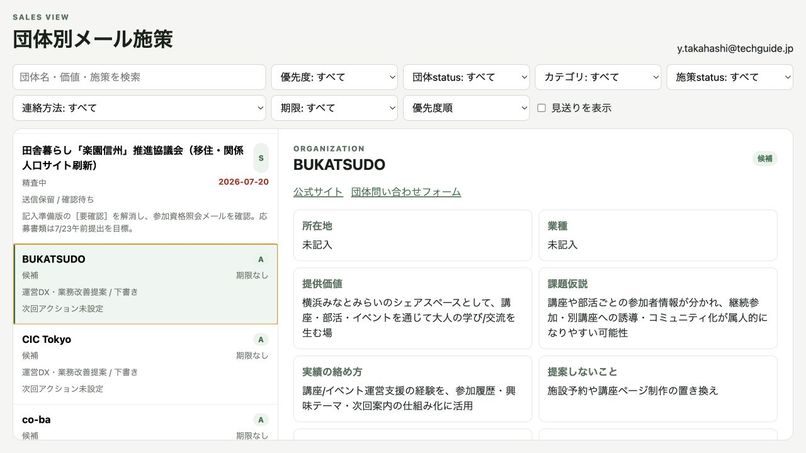Enable the 見送りを表示 checkbox
The image size is (806, 453).
541,108
